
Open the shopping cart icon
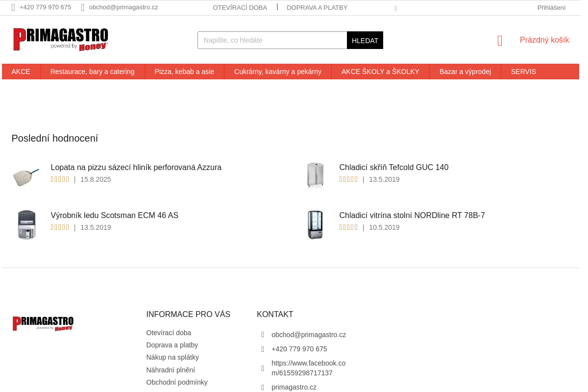pos(500,41)
